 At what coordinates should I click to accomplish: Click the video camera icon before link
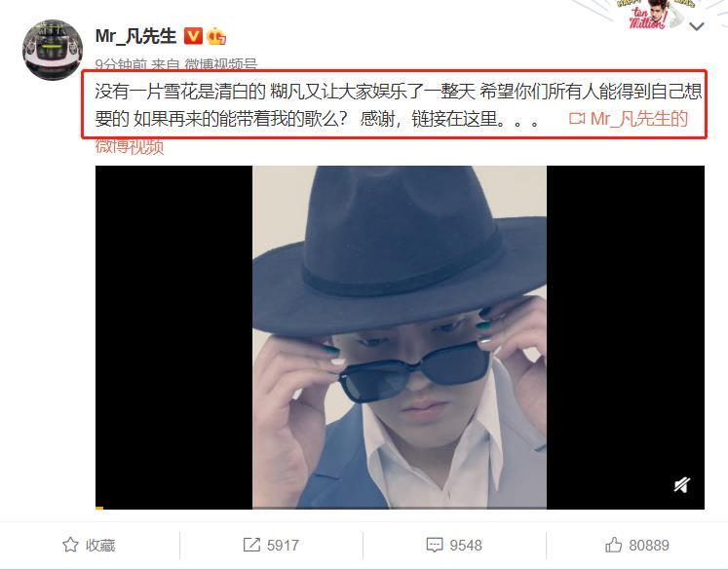pos(577,119)
